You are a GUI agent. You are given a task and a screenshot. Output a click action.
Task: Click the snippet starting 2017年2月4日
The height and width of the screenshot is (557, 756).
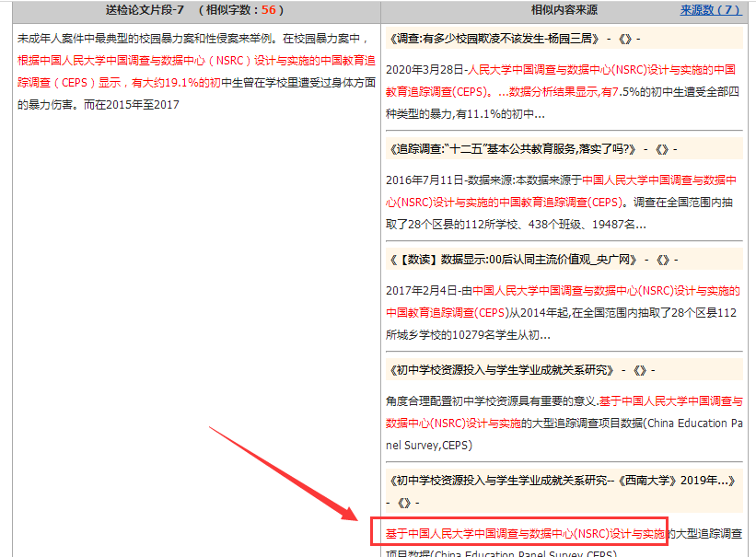563,312
